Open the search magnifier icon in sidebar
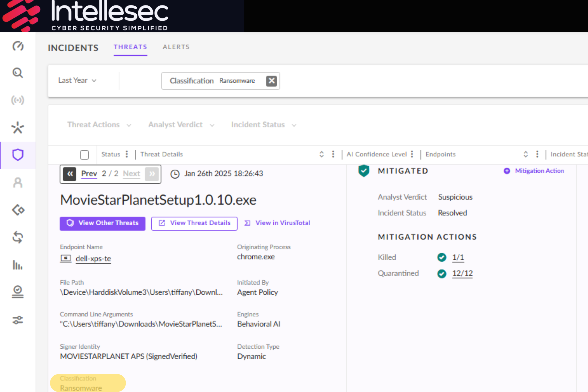The image size is (588, 392). [18, 73]
